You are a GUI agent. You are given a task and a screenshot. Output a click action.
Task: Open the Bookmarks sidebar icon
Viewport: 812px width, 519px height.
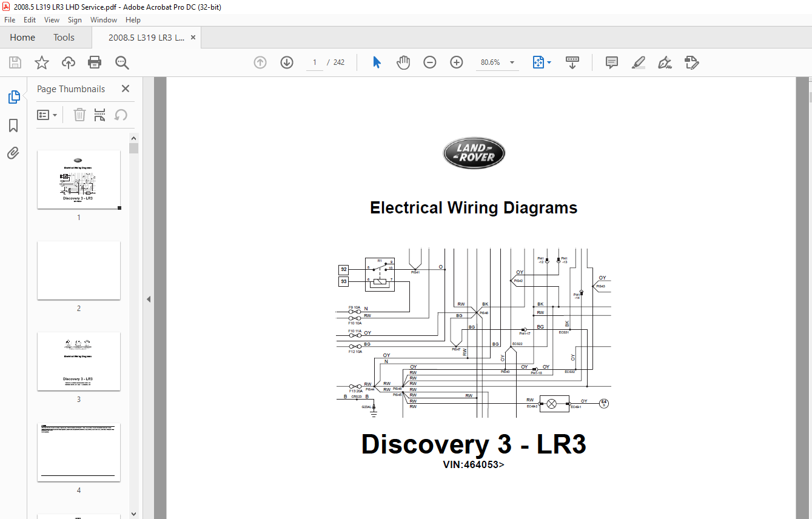13,126
